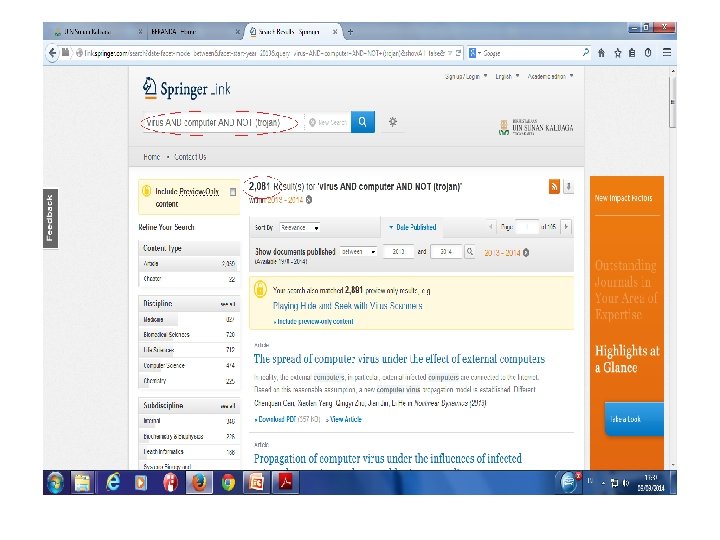Open the Firefox hamburger menu
Viewport: 720px width, 540px height.
click(667, 53)
